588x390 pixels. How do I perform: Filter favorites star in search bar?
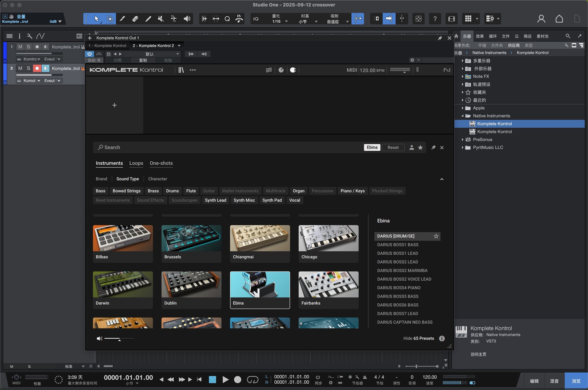[x=420, y=148]
